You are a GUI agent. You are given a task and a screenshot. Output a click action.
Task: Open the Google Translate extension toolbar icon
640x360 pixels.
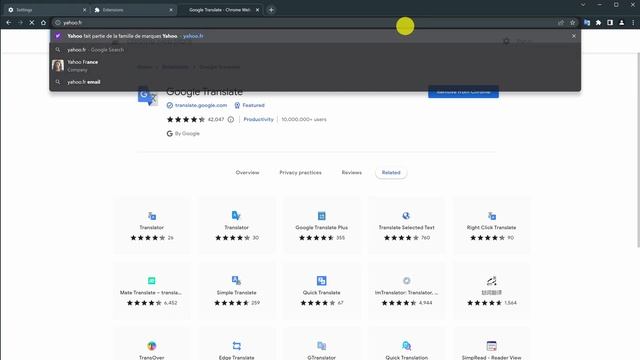[x=587, y=23]
